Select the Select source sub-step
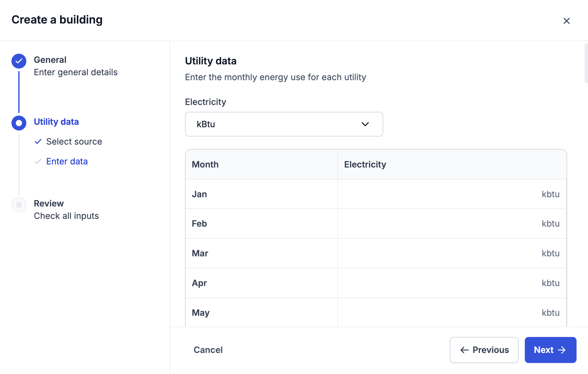 tap(74, 141)
